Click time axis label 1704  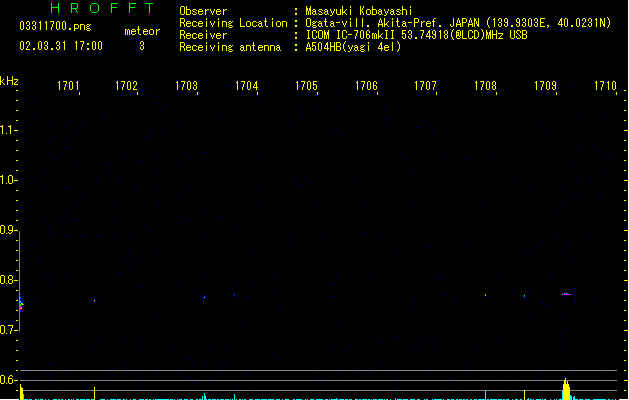coord(246,86)
